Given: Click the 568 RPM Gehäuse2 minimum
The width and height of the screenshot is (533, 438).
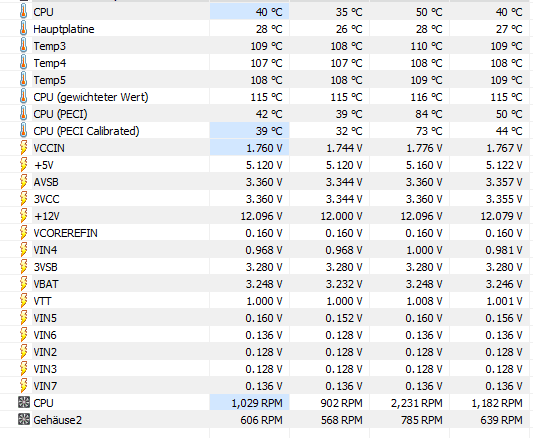Looking at the screenshot, I should [341, 420].
